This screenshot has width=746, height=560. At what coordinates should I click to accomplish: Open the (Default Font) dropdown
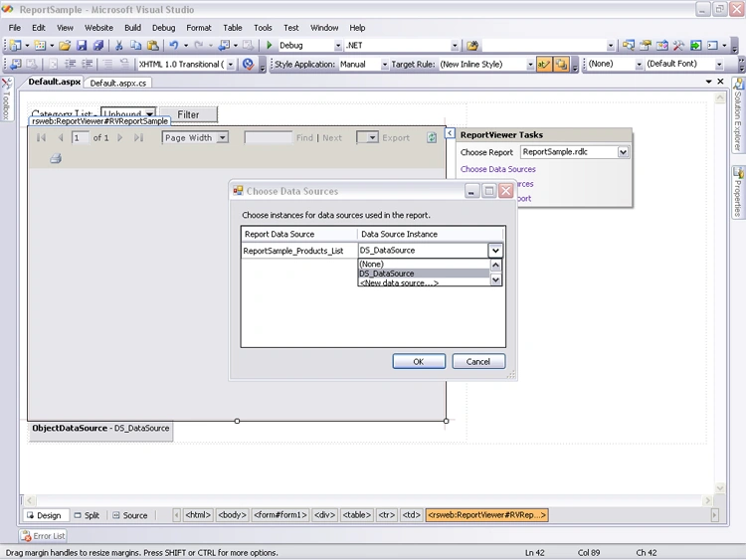click(719, 65)
